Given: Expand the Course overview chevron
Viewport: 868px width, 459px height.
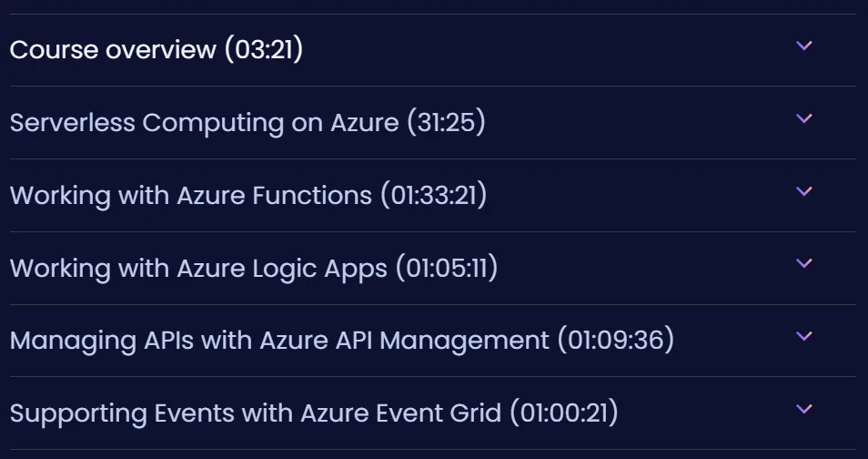Looking at the screenshot, I should coord(803,46).
